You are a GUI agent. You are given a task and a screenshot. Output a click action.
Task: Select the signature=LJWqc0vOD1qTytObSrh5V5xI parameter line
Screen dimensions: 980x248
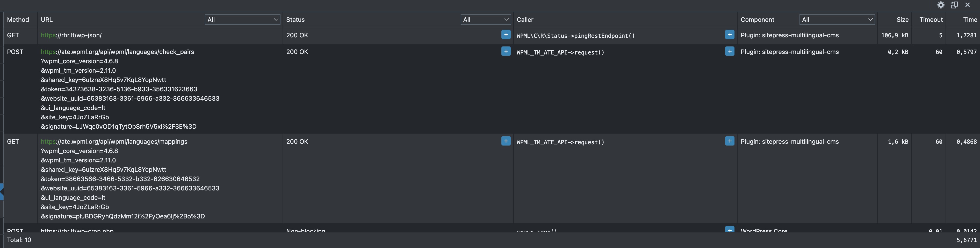coord(119,127)
